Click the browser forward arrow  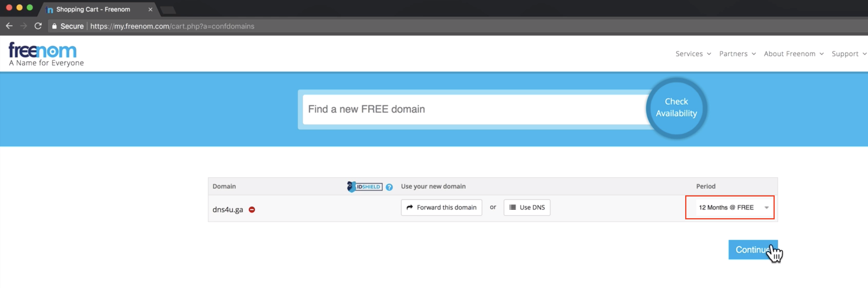click(x=23, y=26)
